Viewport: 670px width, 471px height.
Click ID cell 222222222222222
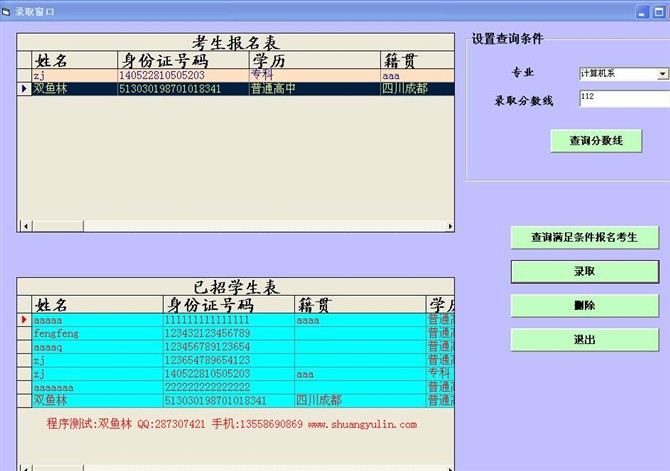tap(229, 387)
